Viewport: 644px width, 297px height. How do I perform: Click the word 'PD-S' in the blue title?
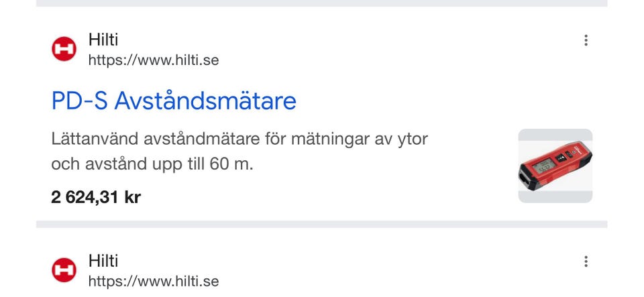(x=79, y=101)
